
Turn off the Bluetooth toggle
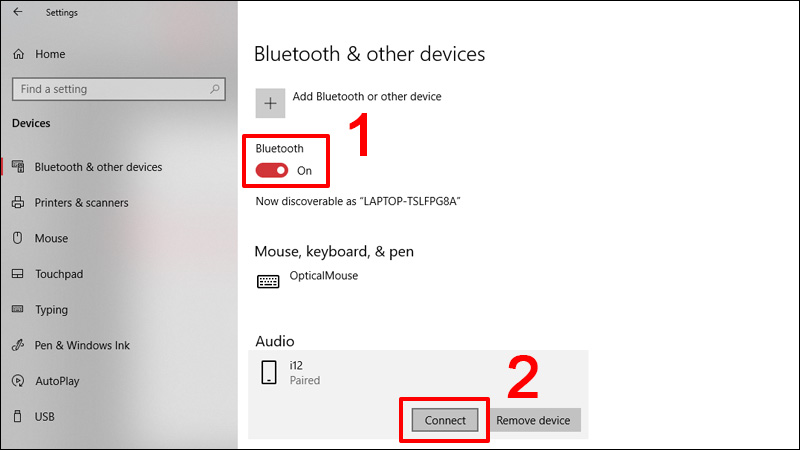point(271,171)
